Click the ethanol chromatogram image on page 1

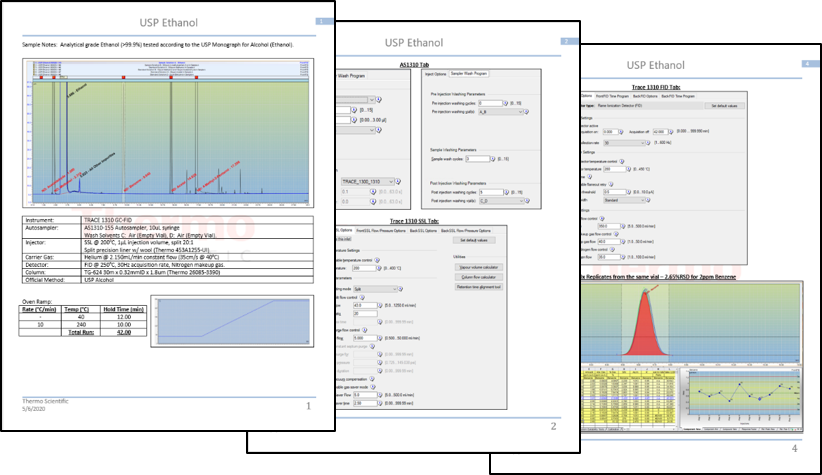click(x=168, y=133)
